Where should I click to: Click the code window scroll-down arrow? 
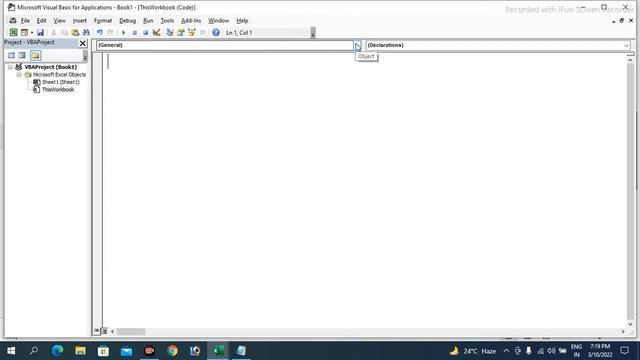click(630, 324)
